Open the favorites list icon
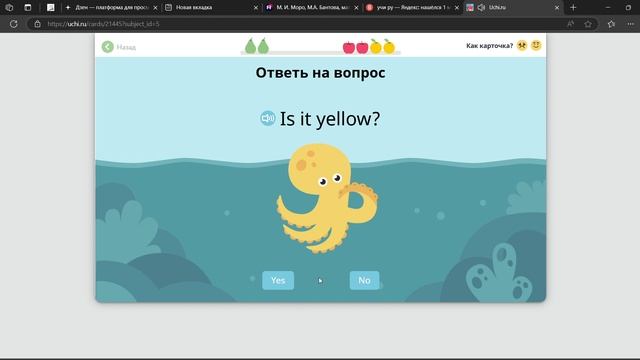Image resolution: width=640 pixels, height=360 pixels. tap(611, 24)
